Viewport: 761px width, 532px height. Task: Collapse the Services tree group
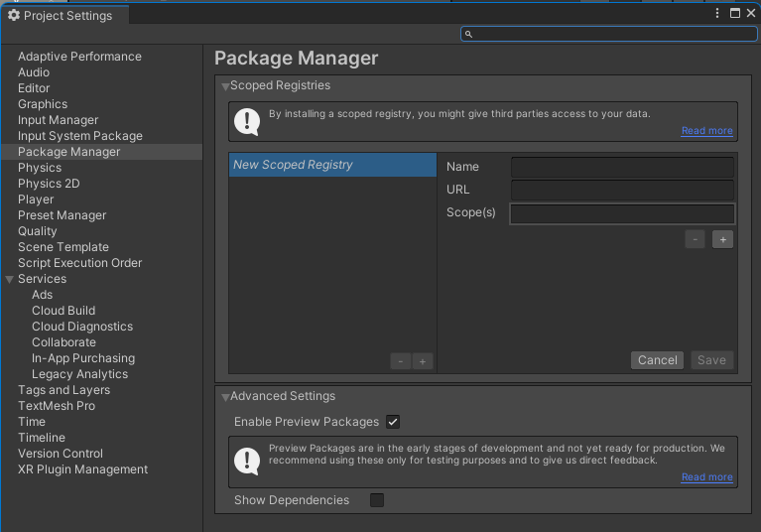[x=10, y=279]
